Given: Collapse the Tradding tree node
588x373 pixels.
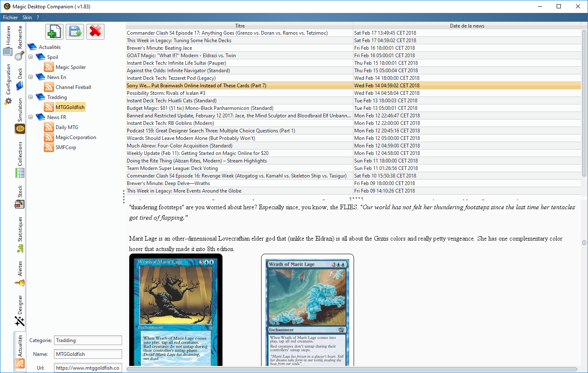Looking at the screenshot, I should click(x=31, y=97).
